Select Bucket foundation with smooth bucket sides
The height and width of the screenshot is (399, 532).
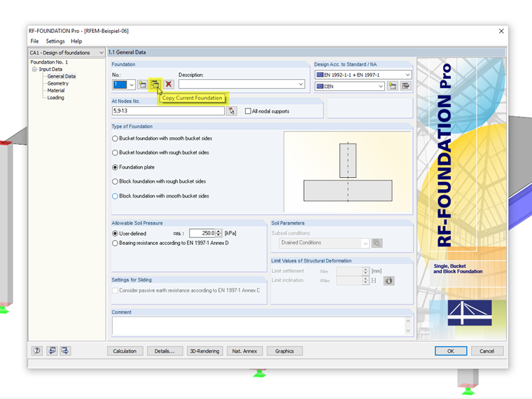pos(115,139)
